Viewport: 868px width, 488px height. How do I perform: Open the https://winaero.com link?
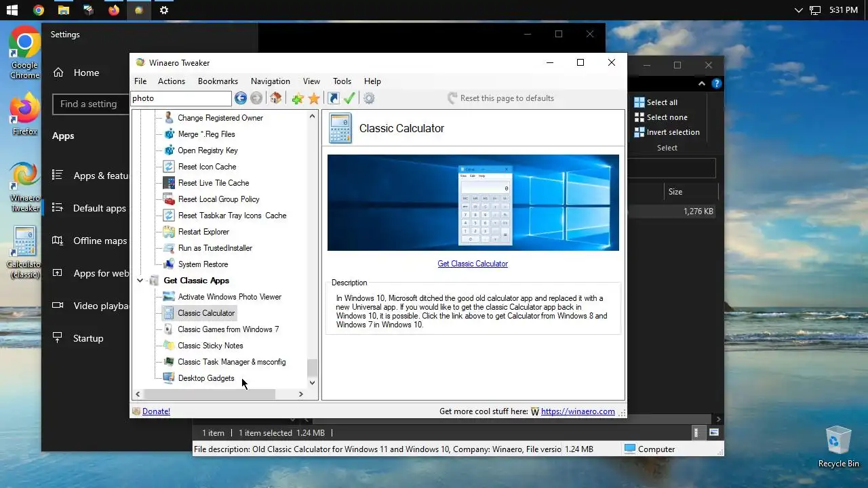click(x=578, y=411)
